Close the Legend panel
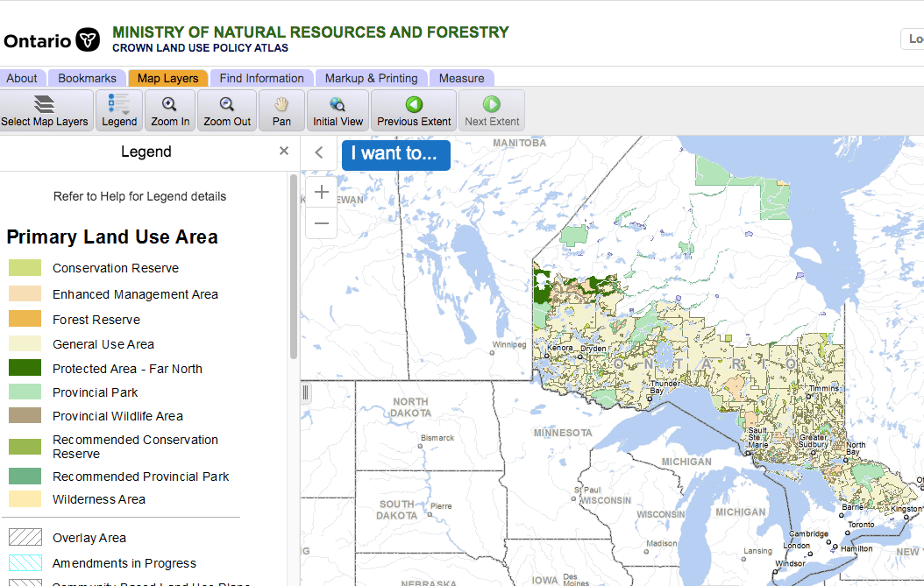The width and height of the screenshot is (924, 586). pos(284,152)
